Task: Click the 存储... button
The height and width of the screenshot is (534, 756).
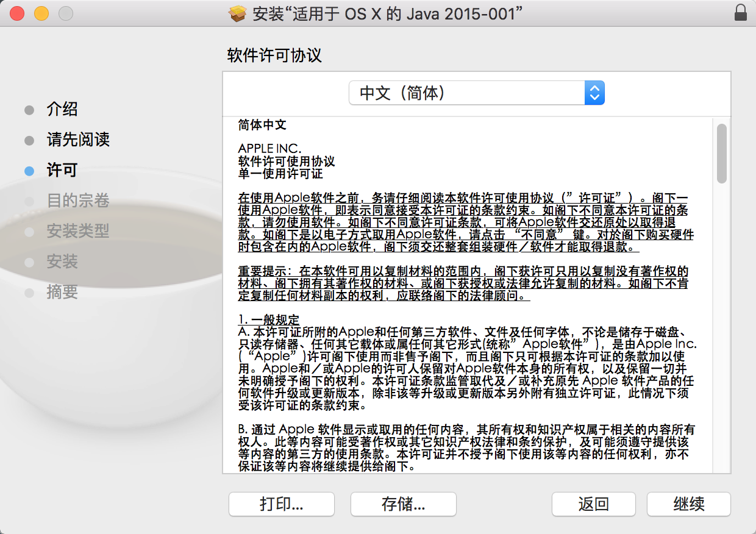Action: (404, 504)
